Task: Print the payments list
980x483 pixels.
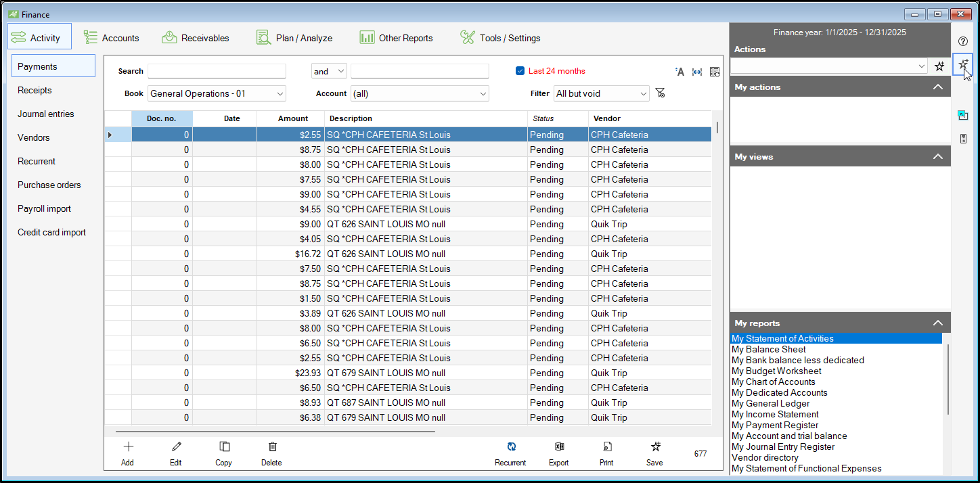Action: 607,447
